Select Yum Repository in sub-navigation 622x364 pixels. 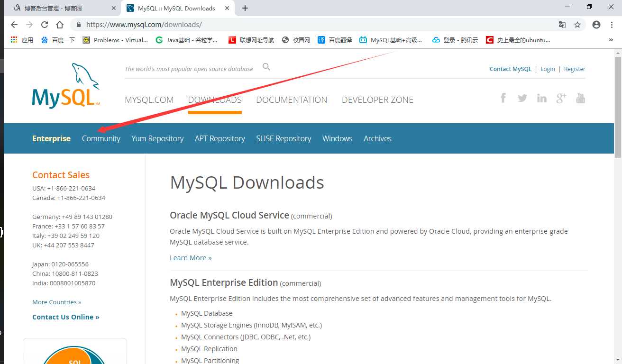157,138
